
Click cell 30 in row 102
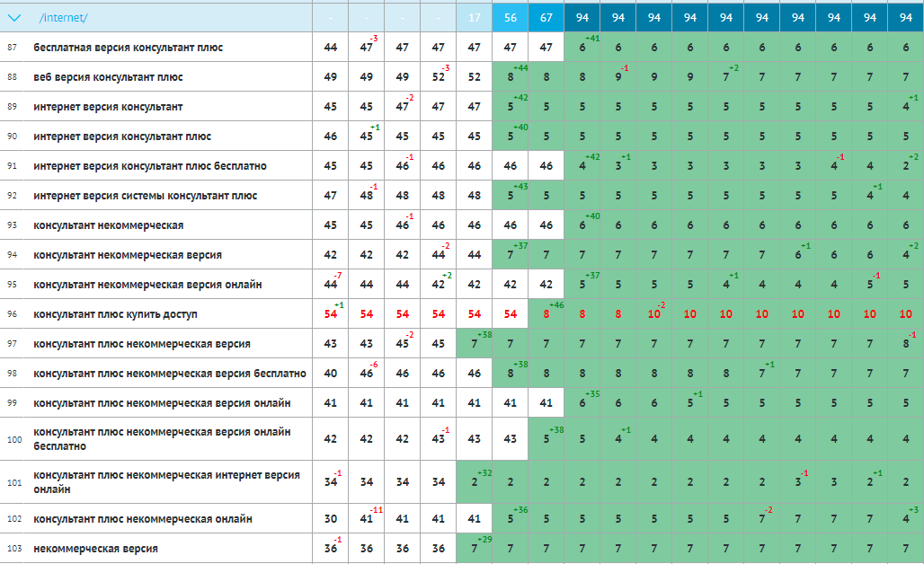pos(331,519)
